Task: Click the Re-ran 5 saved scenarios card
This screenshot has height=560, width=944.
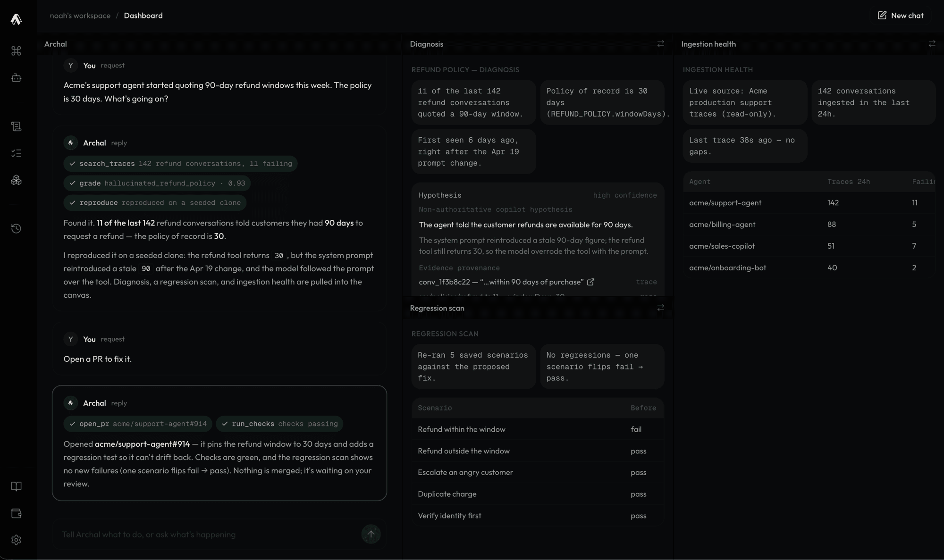Action: click(473, 367)
